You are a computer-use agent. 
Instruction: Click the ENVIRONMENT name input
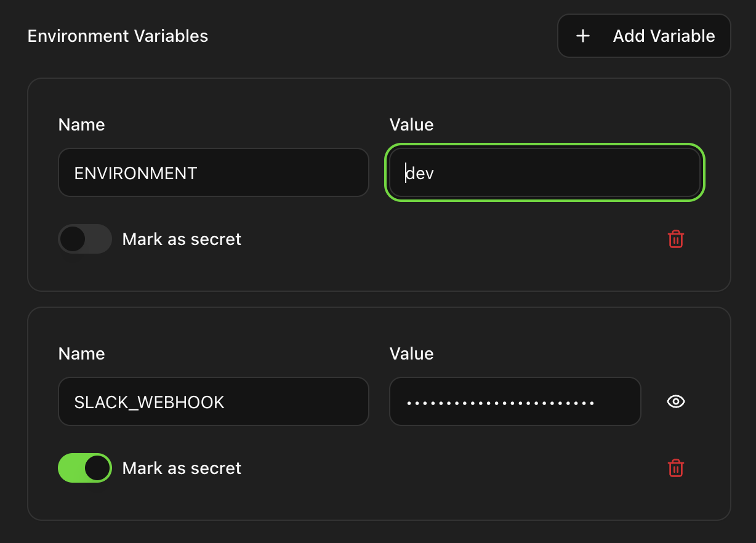point(214,172)
